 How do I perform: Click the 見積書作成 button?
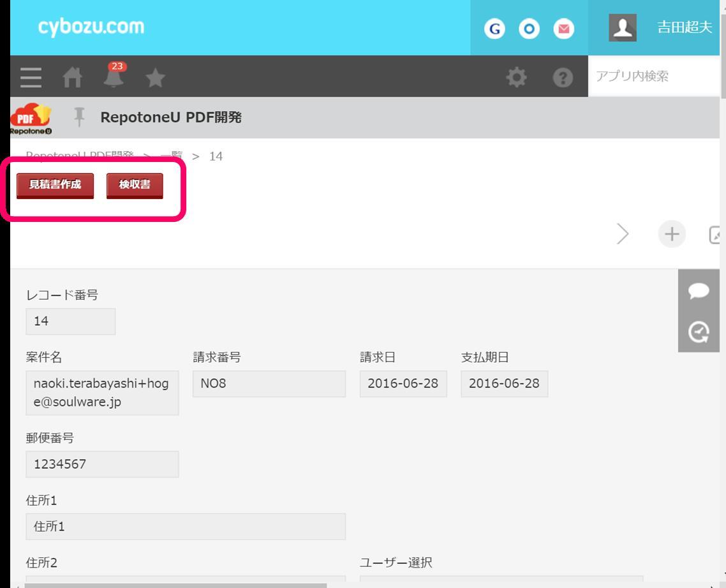coord(55,186)
